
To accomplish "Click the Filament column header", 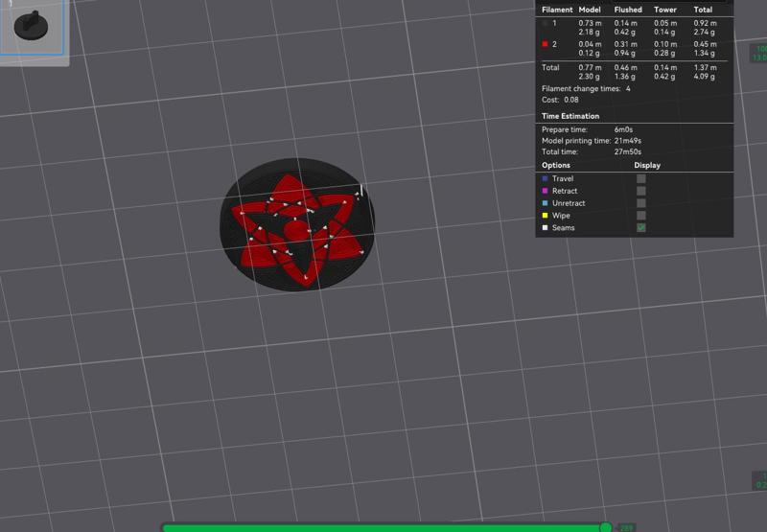I will click(557, 10).
